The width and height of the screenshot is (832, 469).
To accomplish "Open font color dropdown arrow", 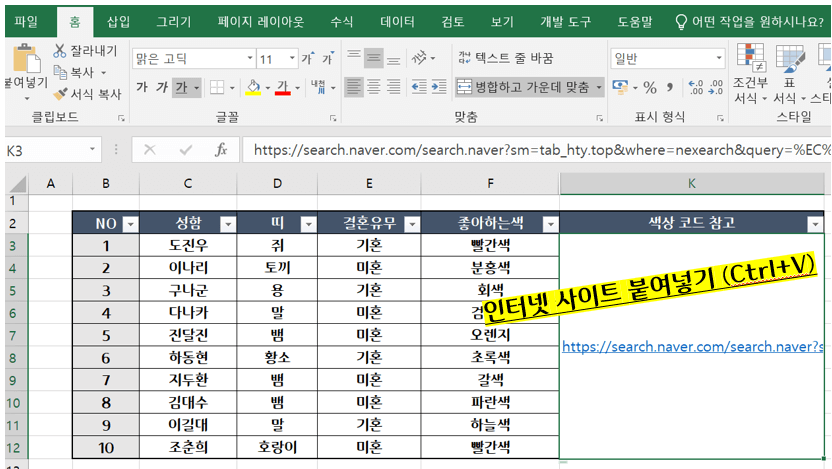I will coord(298,88).
